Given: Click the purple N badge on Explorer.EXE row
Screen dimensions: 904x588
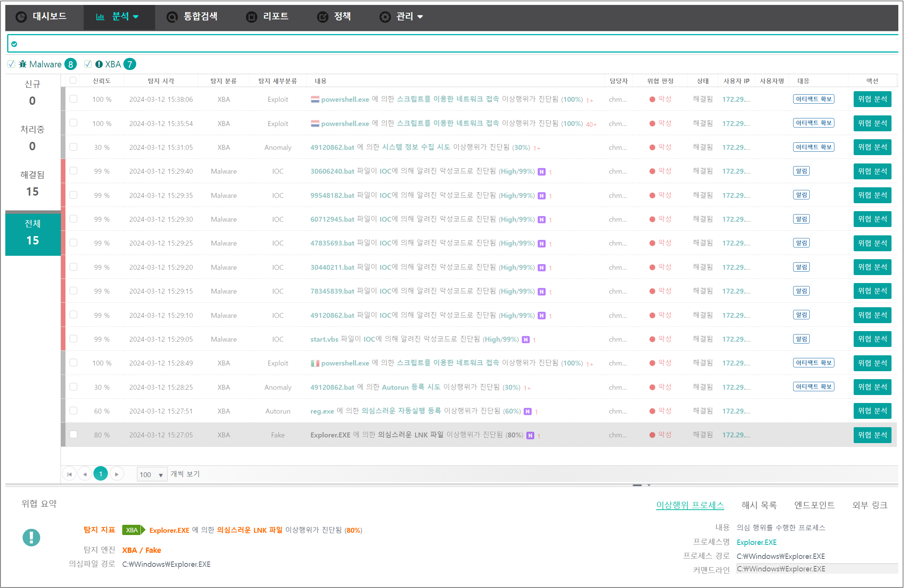Looking at the screenshot, I should tap(530, 436).
